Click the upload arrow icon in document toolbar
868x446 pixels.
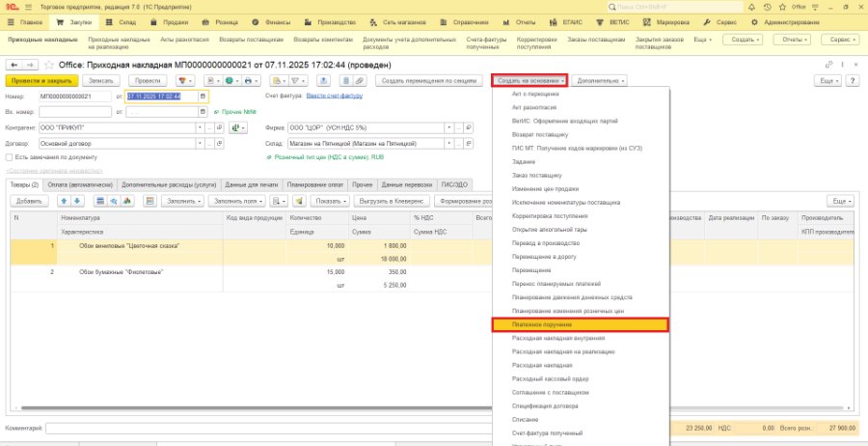pyautogui.click(x=323, y=81)
